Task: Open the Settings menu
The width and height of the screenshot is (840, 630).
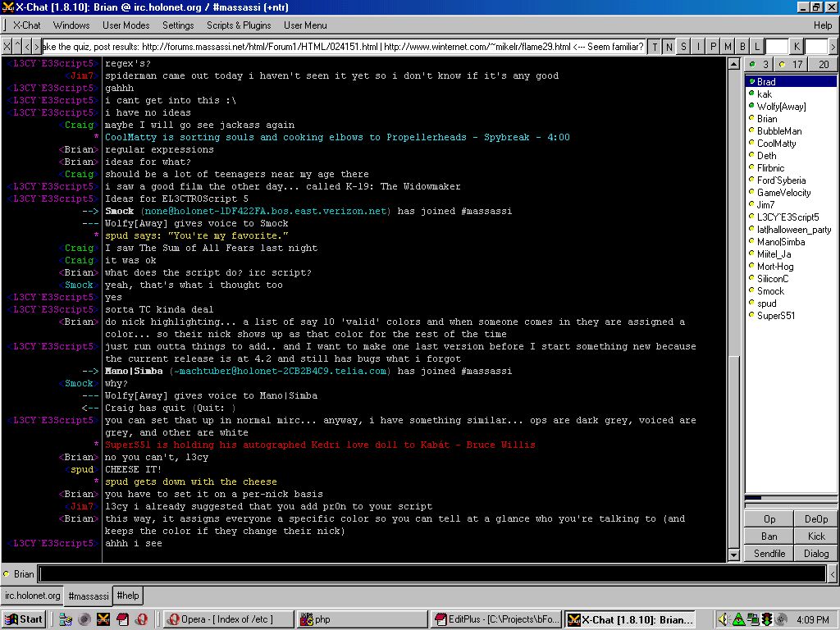Action: tap(178, 25)
